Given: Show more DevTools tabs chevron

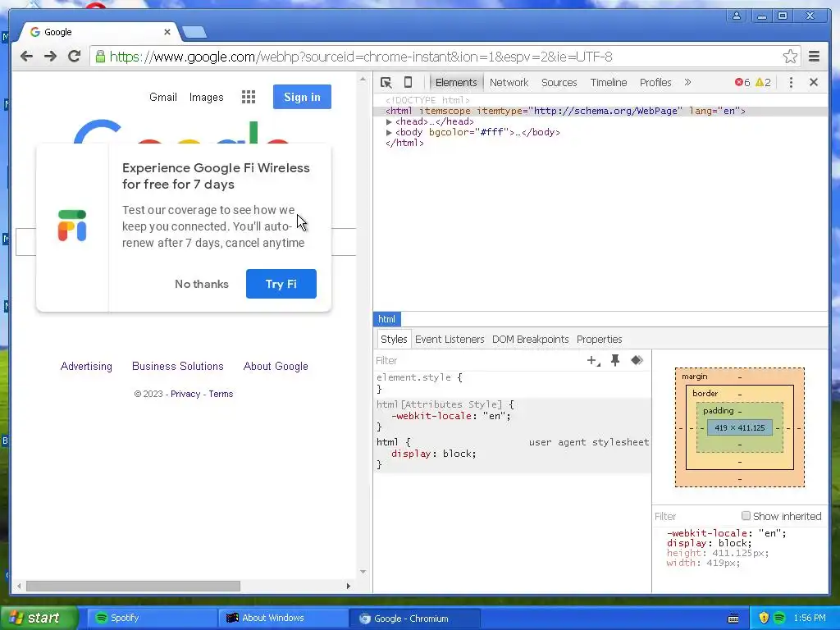Looking at the screenshot, I should point(688,83).
